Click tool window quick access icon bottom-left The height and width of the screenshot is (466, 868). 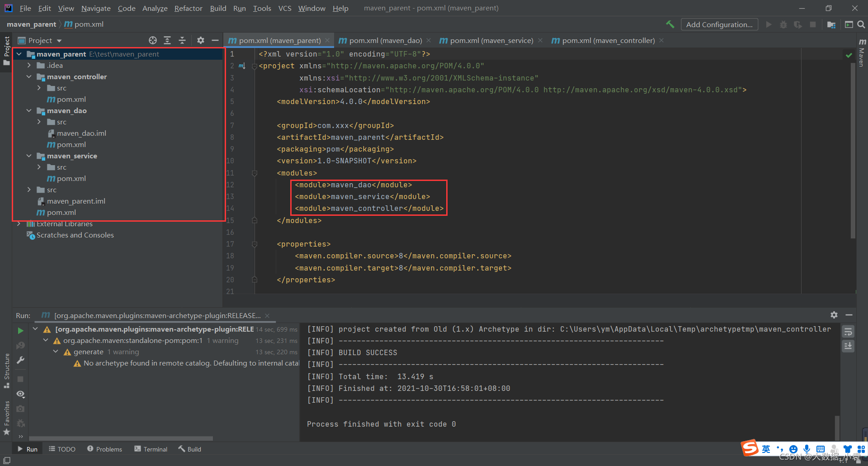pos(7,461)
